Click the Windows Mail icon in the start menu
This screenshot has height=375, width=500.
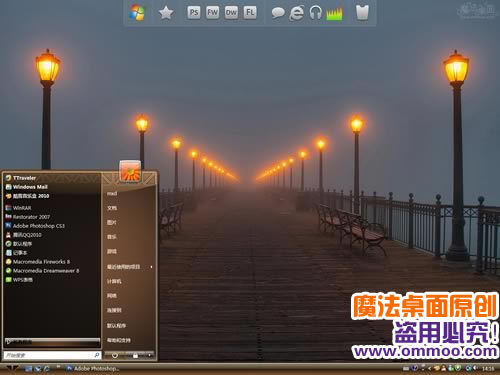(8, 187)
